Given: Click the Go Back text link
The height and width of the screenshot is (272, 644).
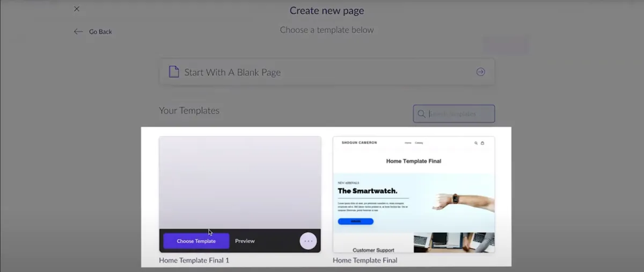Looking at the screenshot, I should (100, 32).
